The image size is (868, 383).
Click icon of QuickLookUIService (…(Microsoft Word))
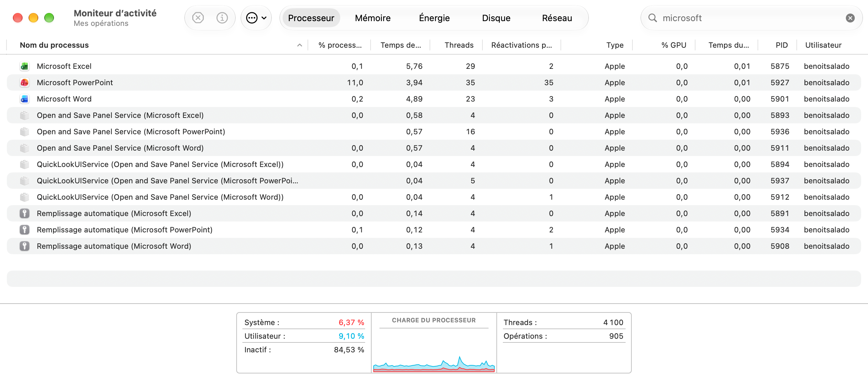[x=25, y=197]
